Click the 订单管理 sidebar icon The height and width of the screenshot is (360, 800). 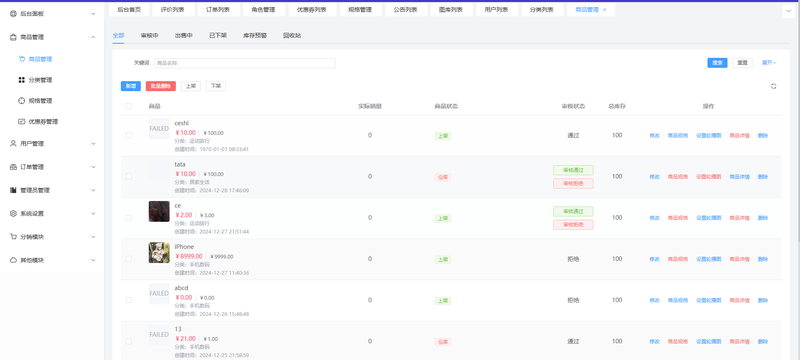pos(13,167)
